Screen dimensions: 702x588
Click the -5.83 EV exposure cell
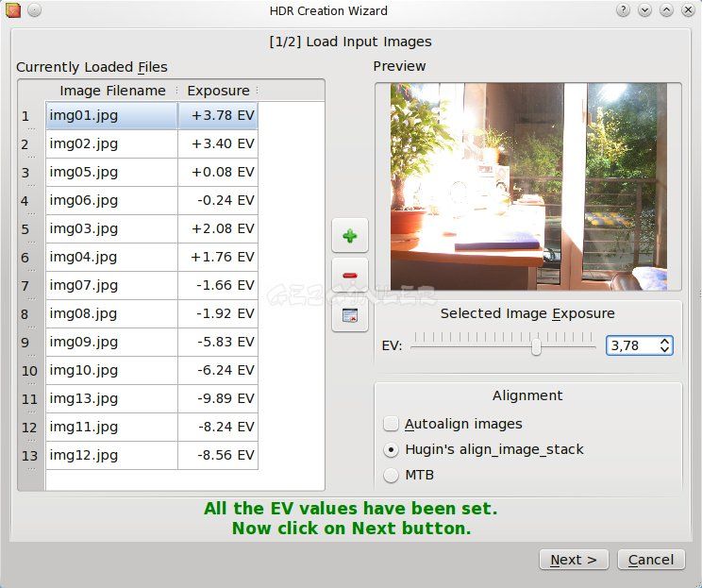point(218,342)
